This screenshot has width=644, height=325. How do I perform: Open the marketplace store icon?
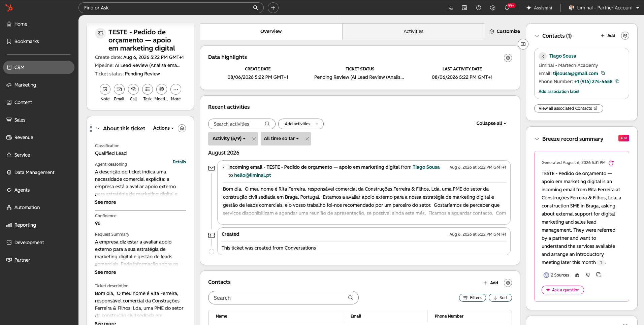pos(464,8)
